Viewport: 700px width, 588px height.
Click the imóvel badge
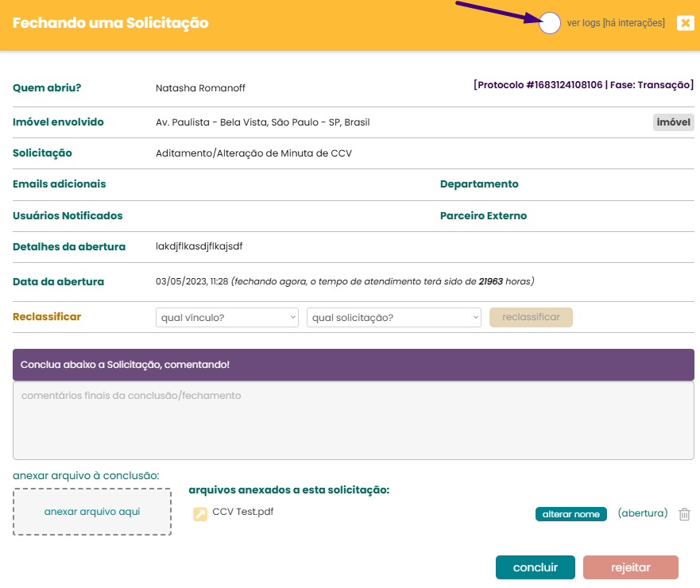click(x=673, y=122)
